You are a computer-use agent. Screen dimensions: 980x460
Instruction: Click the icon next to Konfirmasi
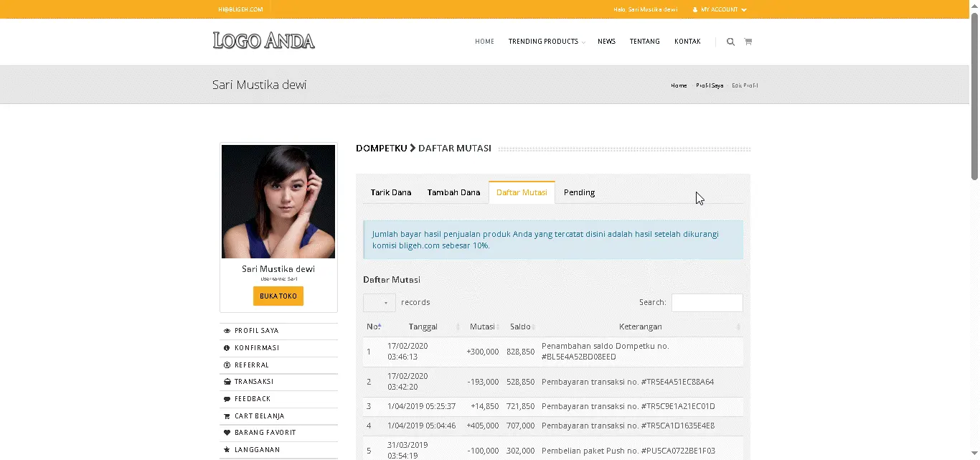pos(227,348)
